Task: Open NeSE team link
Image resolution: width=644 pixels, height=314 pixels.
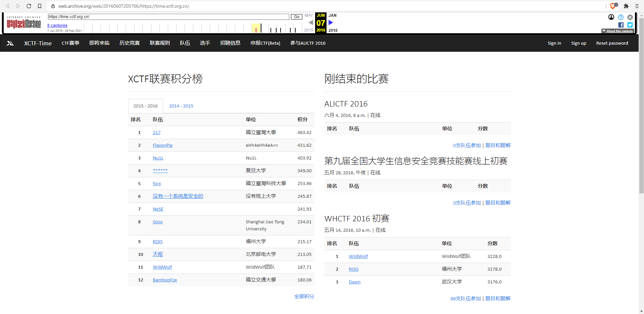Action: (x=158, y=209)
